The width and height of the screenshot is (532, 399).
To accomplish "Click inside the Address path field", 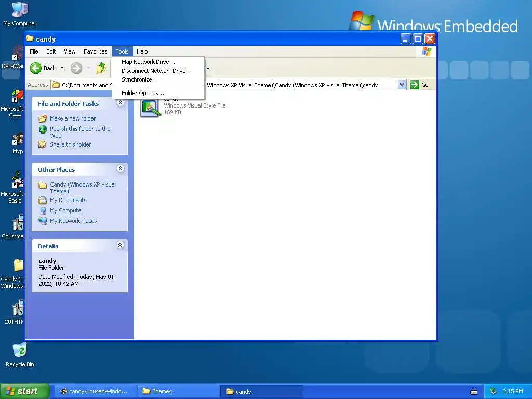I will pos(228,85).
